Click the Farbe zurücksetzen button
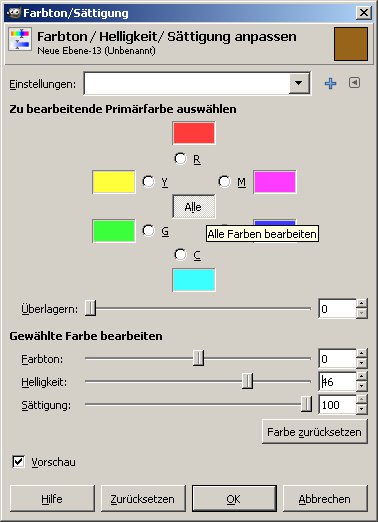The image size is (378, 522). point(314,432)
